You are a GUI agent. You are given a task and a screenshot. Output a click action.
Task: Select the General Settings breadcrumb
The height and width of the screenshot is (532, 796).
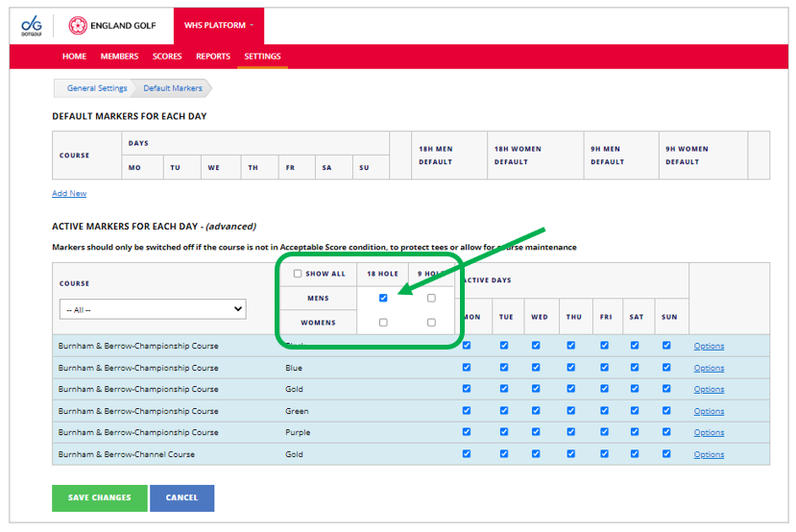tap(97, 88)
